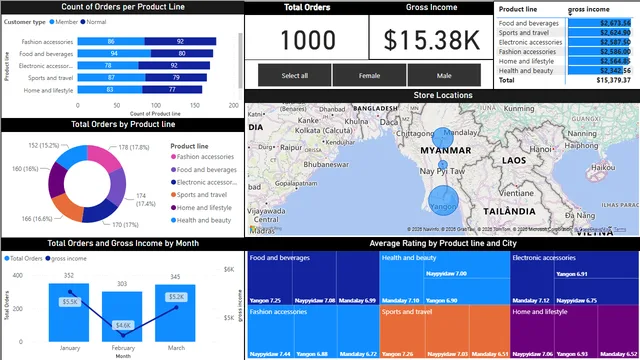Click the $5.2K March data label
The image size is (640, 360).
pyautogui.click(x=176, y=297)
